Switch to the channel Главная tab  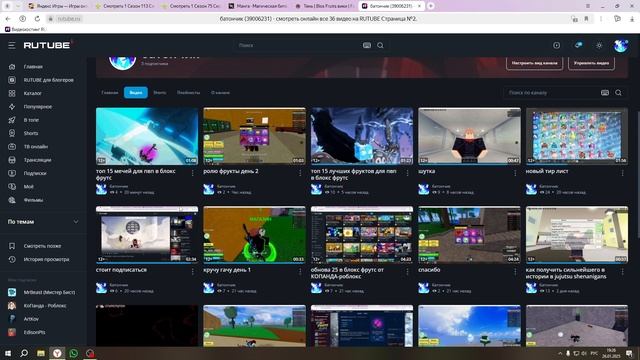pos(110,93)
